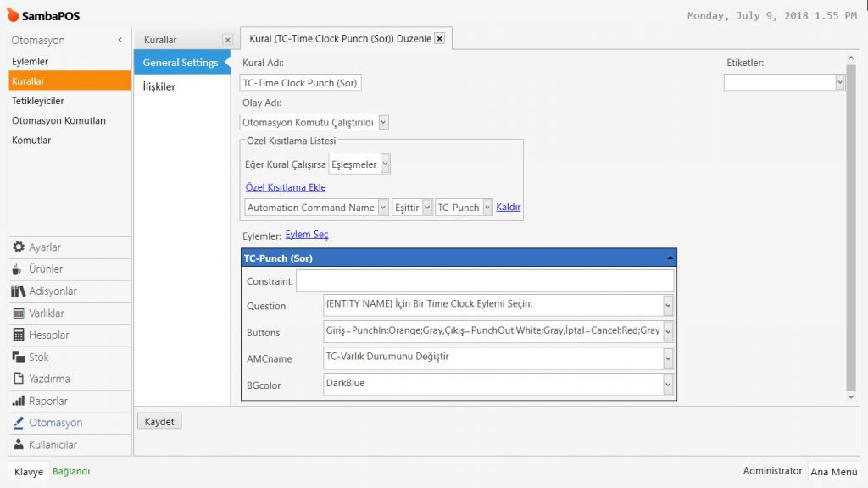Open Adisyonlar via its ticket icon
Image resolution: width=868 pixels, height=488 pixels.
coord(19,291)
